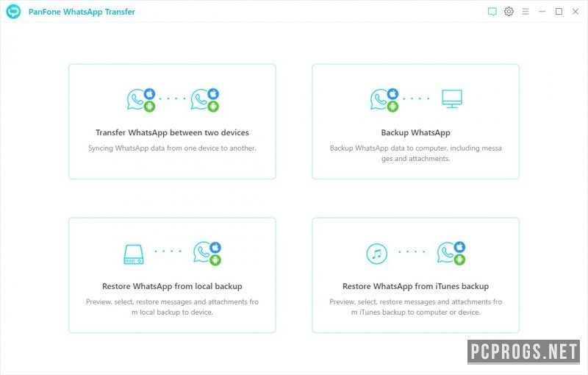588x375 pixels.
Task: Open settings via the gear icon
Action: (509, 12)
